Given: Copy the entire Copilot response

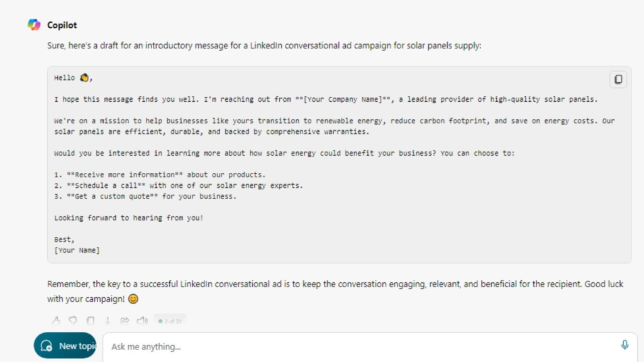Looking at the screenshot, I should pyautogui.click(x=91, y=321).
